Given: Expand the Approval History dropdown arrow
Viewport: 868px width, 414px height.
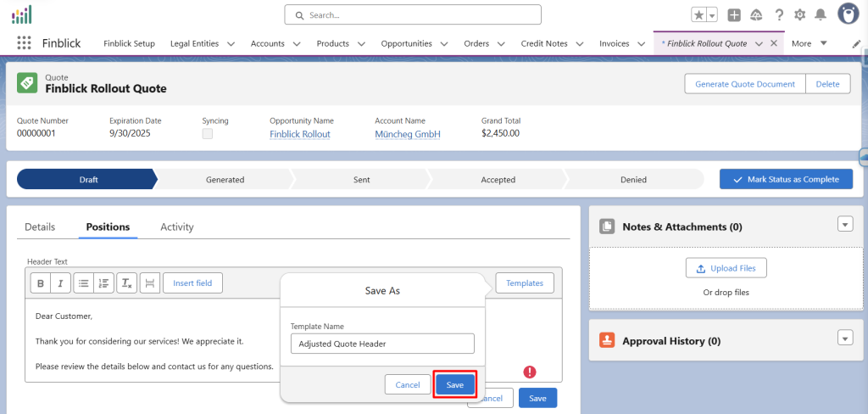Looking at the screenshot, I should (x=844, y=338).
